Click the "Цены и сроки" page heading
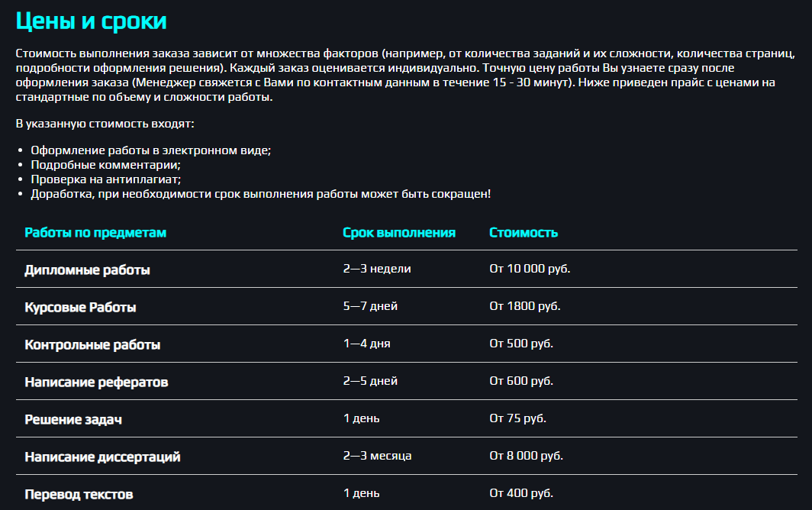Image resolution: width=812 pixels, height=510 pixels. 91,21
